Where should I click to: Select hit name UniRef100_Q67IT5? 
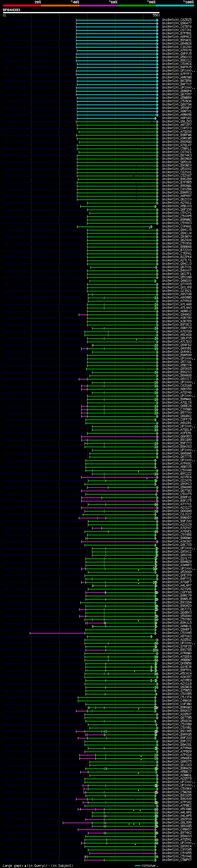point(177,457)
